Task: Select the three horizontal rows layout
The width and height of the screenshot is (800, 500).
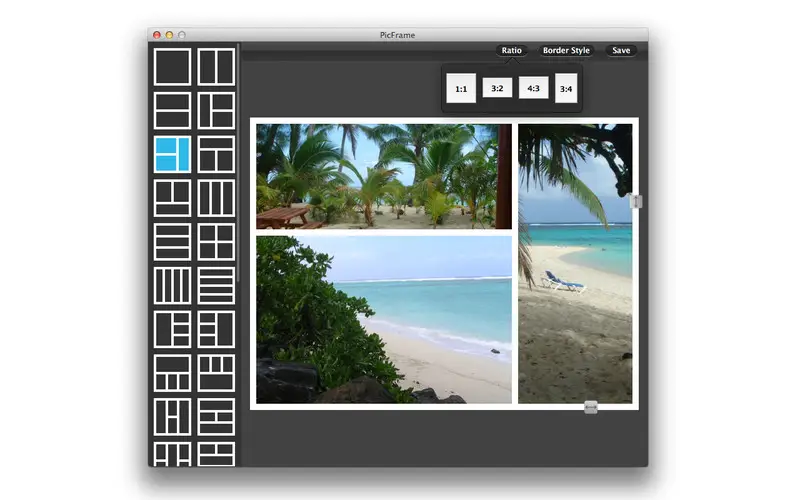Action: [x=172, y=241]
